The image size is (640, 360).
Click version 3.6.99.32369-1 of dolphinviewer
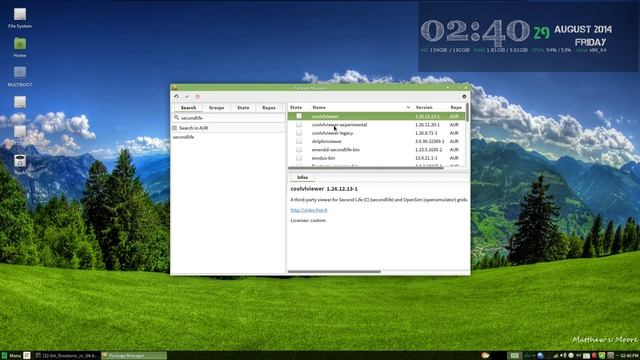[429, 141]
